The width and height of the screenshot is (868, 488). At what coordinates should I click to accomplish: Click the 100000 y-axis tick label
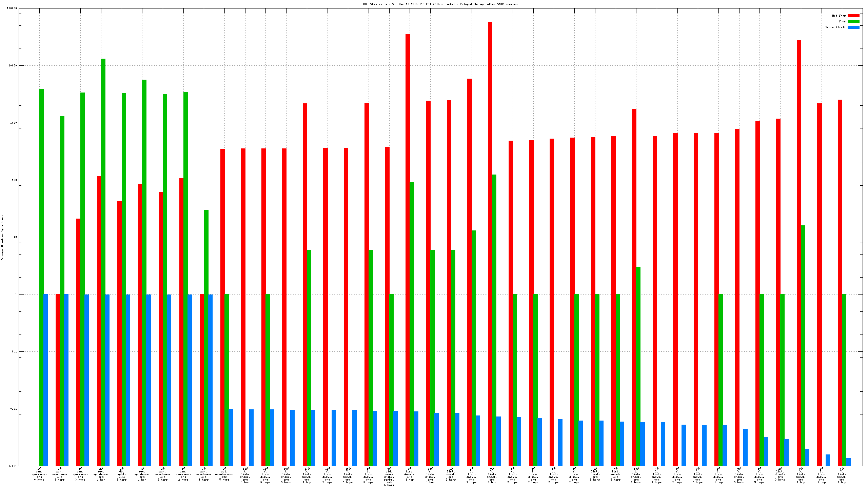12,8
